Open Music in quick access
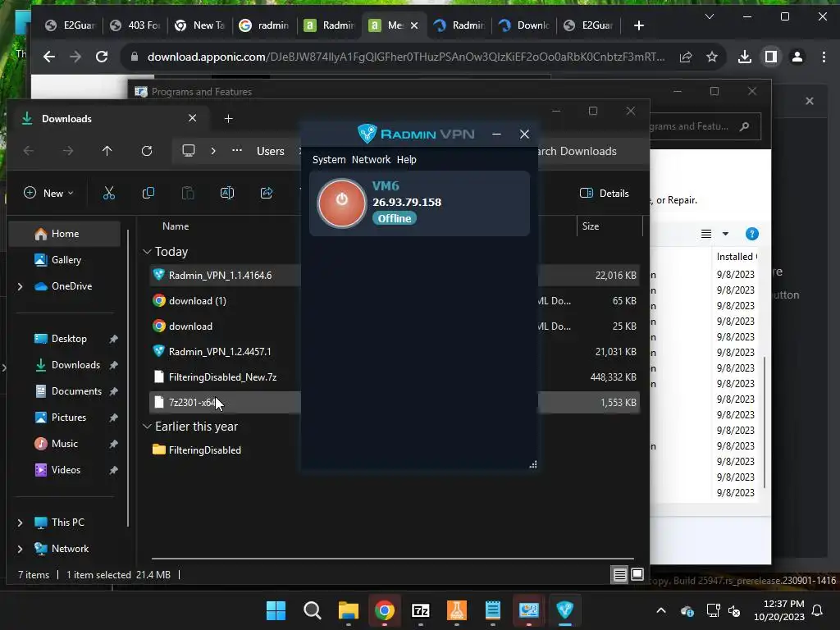840x630 pixels. (64, 444)
